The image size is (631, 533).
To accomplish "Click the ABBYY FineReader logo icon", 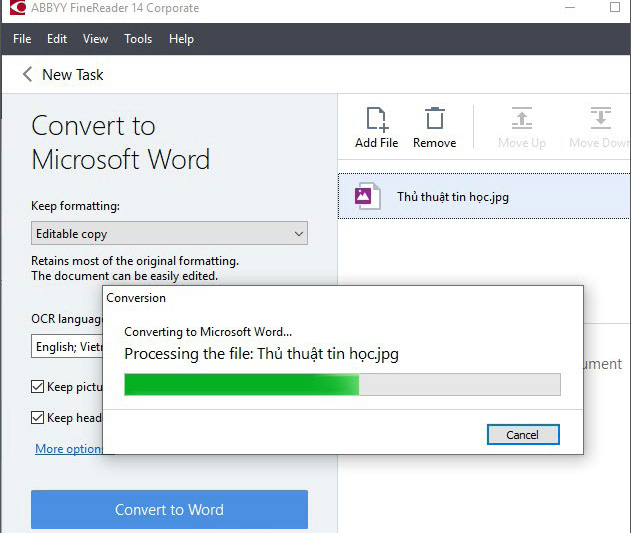I will tap(14, 9).
